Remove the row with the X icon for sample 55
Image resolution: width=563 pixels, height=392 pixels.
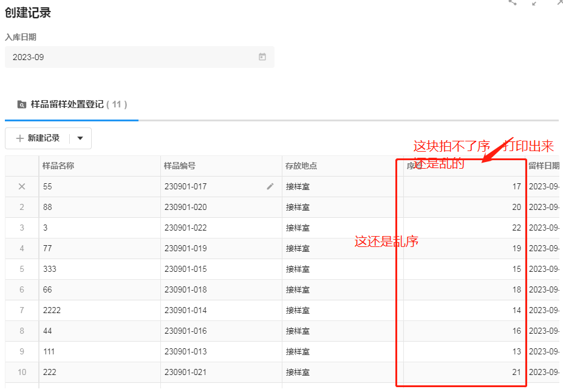point(22,186)
